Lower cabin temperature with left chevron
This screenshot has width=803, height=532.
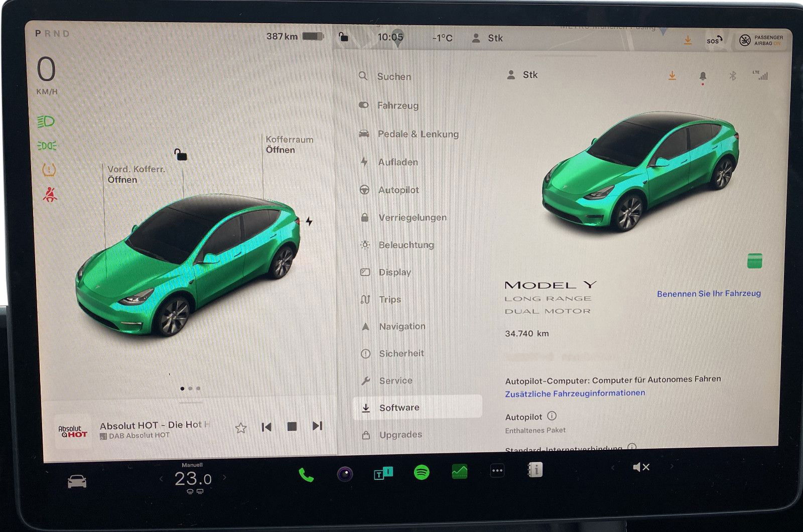click(x=161, y=479)
